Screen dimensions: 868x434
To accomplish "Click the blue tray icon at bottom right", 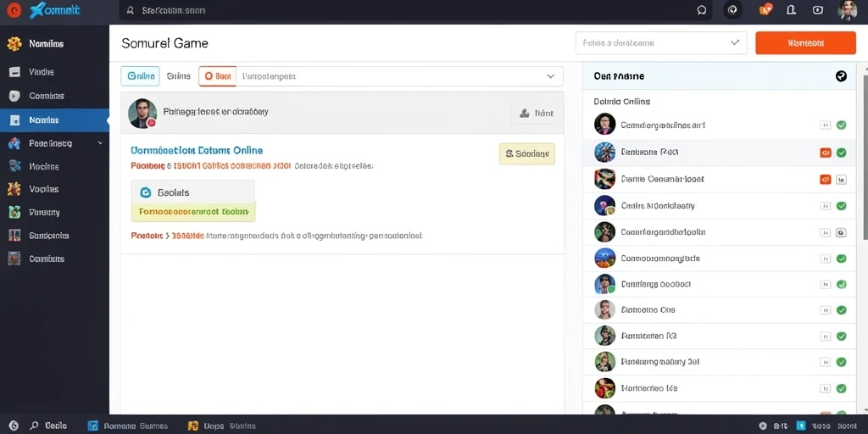I will point(801,426).
